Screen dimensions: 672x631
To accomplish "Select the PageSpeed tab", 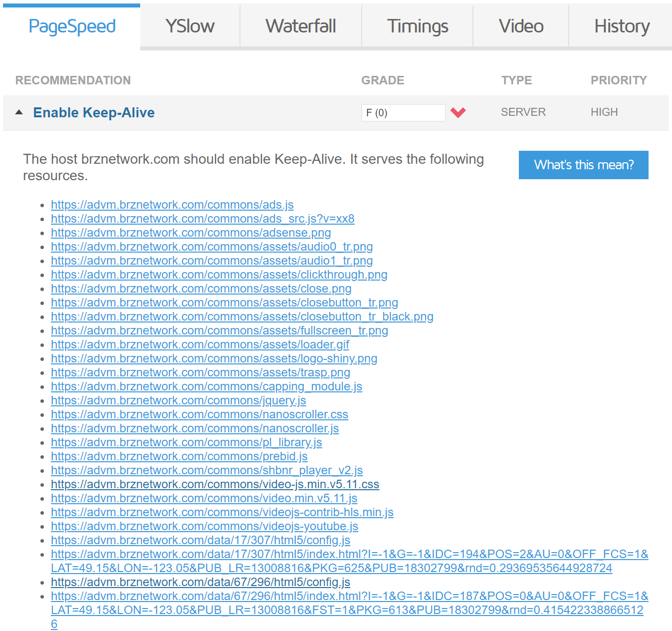I will pyautogui.click(x=72, y=26).
